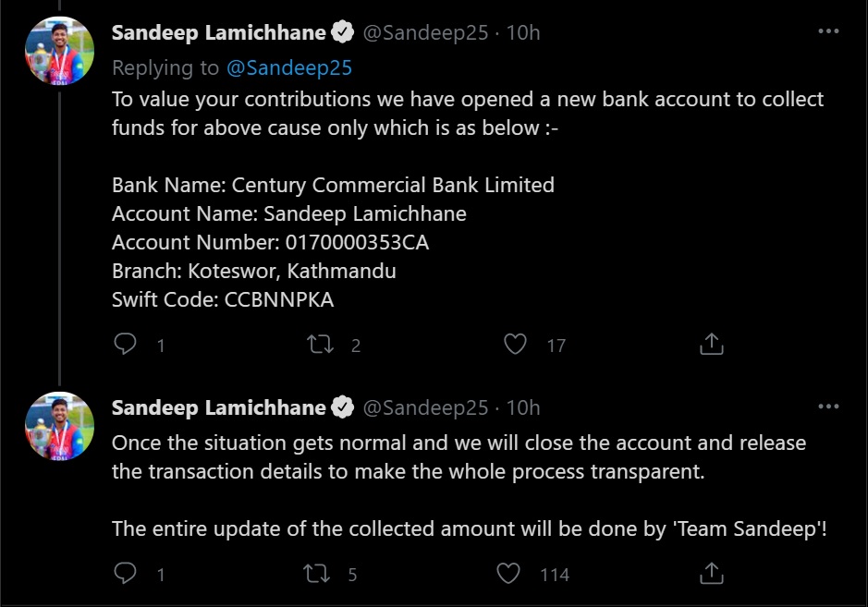Click the @Sandeep25 handle in second tweet header
The width and height of the screenshot is (868, 607).
click(424, 407)
